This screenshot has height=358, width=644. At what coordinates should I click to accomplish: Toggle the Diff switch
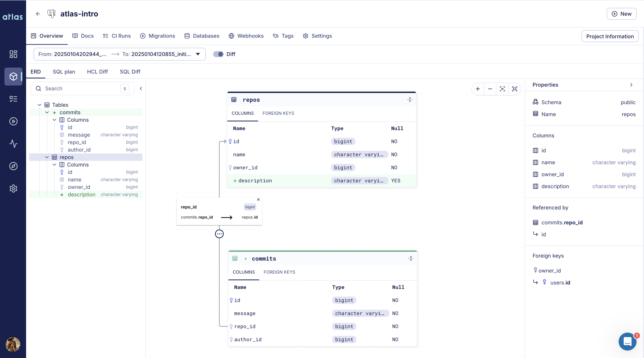click(x=218, y=54)
